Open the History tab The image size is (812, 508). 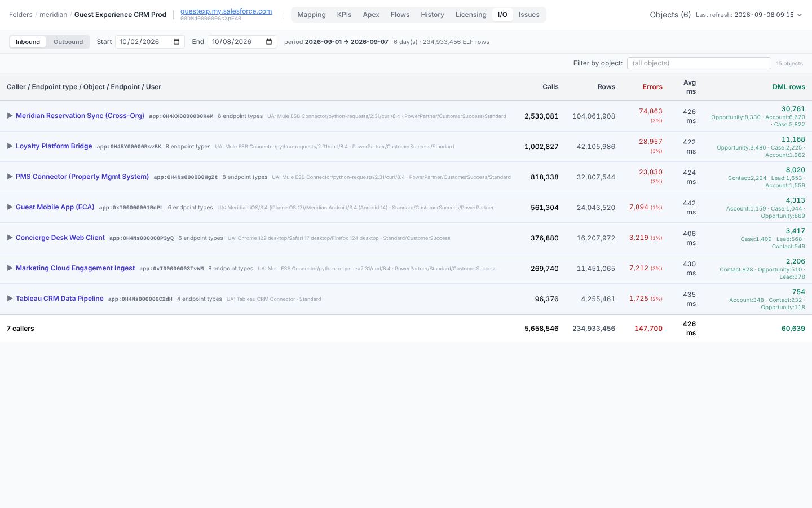click(433, 15)
